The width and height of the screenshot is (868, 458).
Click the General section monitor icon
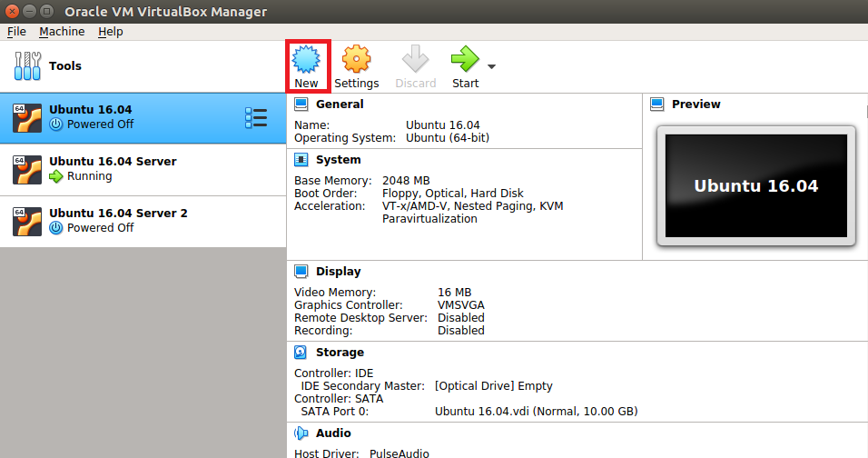(301, 105)
